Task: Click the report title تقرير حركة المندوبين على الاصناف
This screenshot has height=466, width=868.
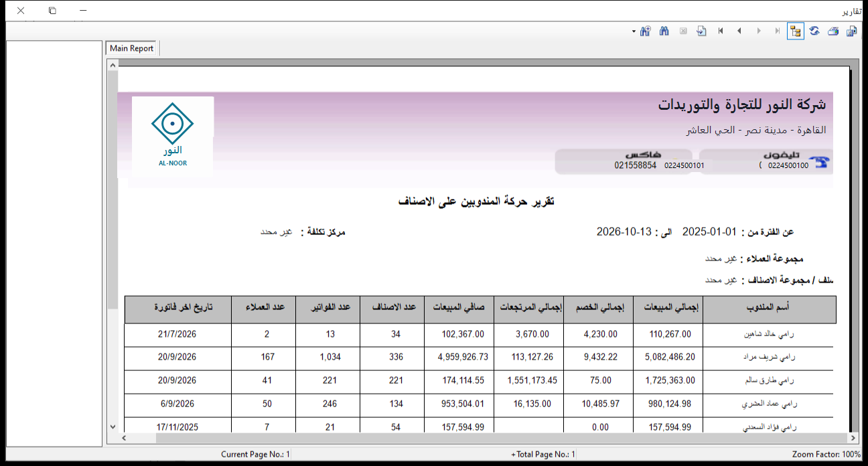Action: tap(476, 202)
